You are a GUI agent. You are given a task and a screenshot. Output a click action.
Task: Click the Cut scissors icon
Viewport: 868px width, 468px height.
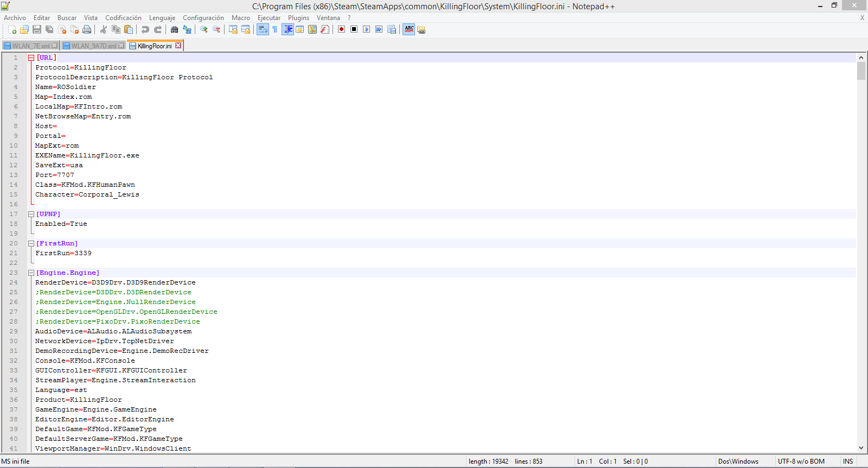click(103, 29)
